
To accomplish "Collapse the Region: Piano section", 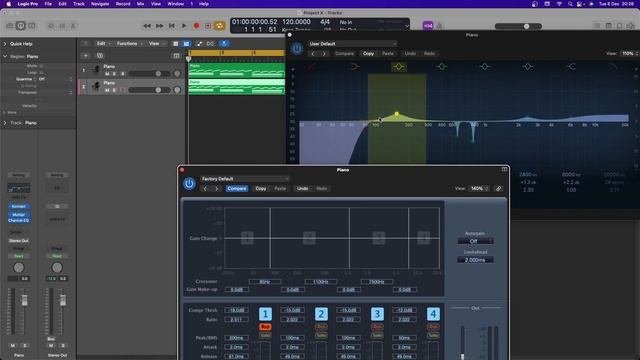I will point(5,56).
